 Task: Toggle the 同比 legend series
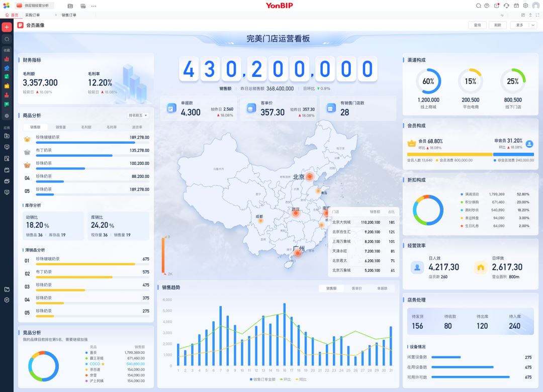coord(301,379)
